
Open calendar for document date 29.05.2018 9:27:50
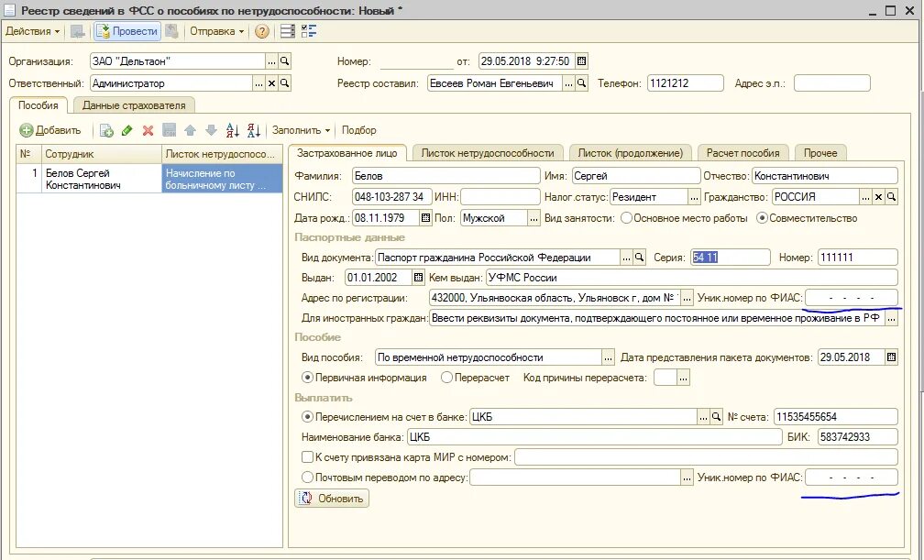tap(581, 61)
